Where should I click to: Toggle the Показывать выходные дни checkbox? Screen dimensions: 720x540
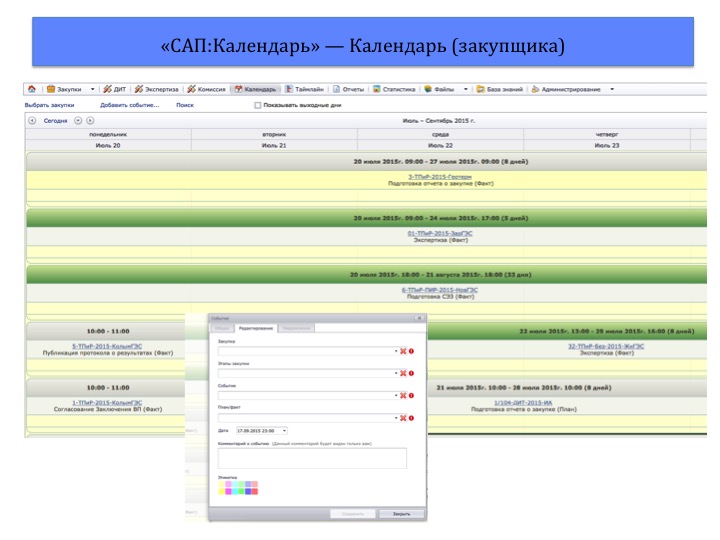pos(258,105)
